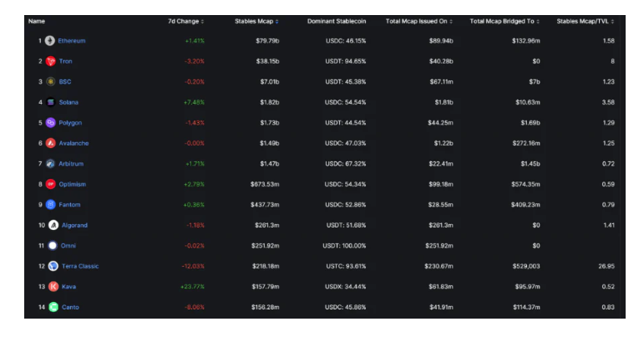
Task: Select Omni's USDT: 100.00% cell
Action: click(x=344, y=246)
